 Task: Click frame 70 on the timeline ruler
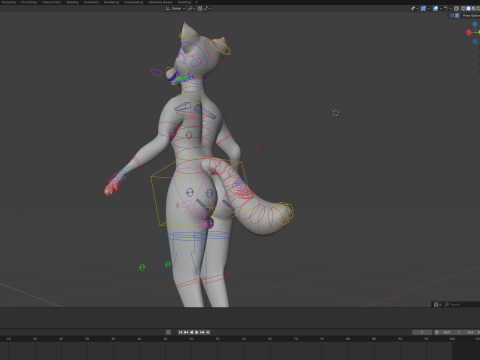[x=296, y=339]
